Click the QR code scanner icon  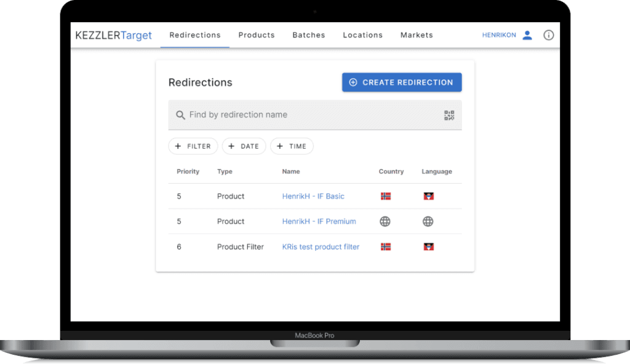pyautogui.click(x=449, y=115)
